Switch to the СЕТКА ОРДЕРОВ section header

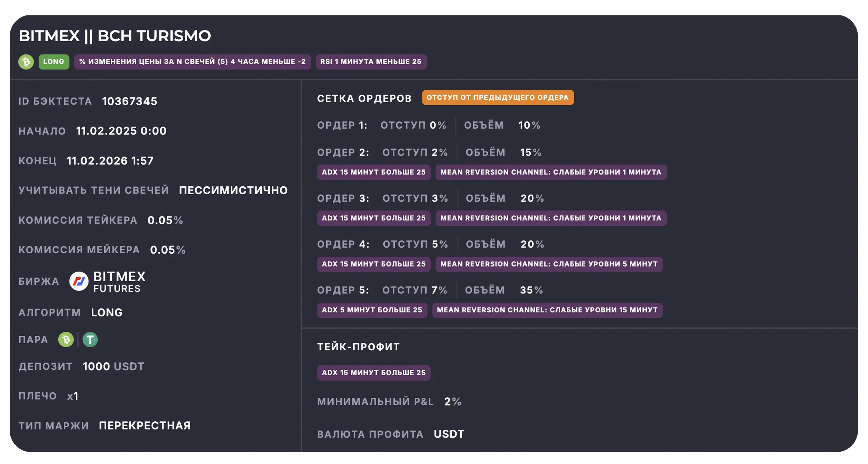(x=364, y=98)
